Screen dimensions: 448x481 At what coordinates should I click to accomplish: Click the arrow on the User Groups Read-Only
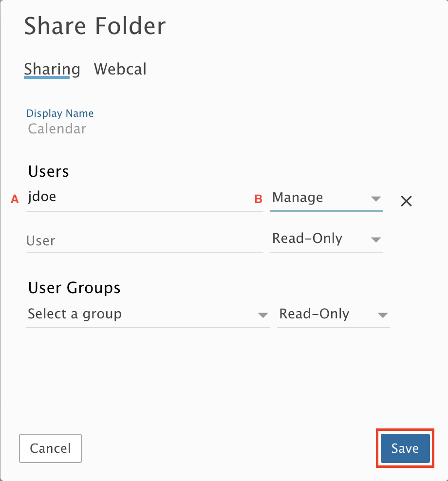[x=382, y=315]
